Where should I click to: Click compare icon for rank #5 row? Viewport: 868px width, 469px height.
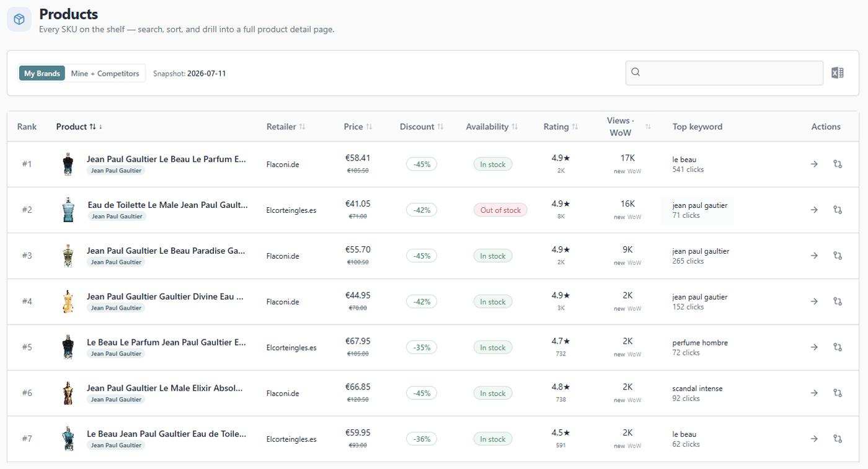pos(838,347)
